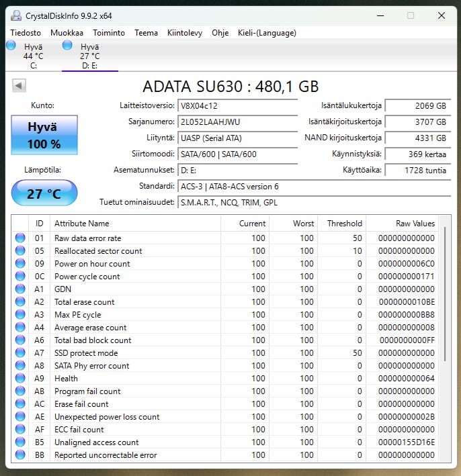The width and height of the screenshot is (461, 476).
Task: Click the blue status orb above C: drive
Action: coord(11,45)
